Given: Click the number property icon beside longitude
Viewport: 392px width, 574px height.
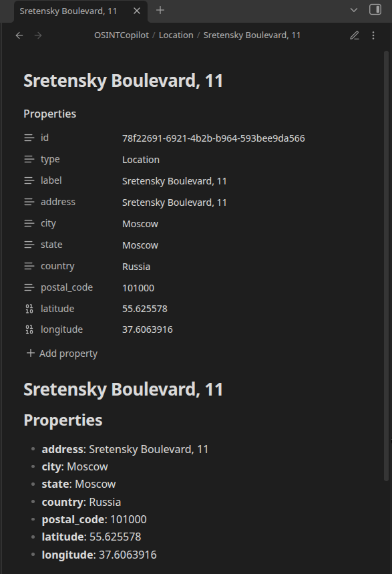Looking at the screenshot, I should pos(29,329).
